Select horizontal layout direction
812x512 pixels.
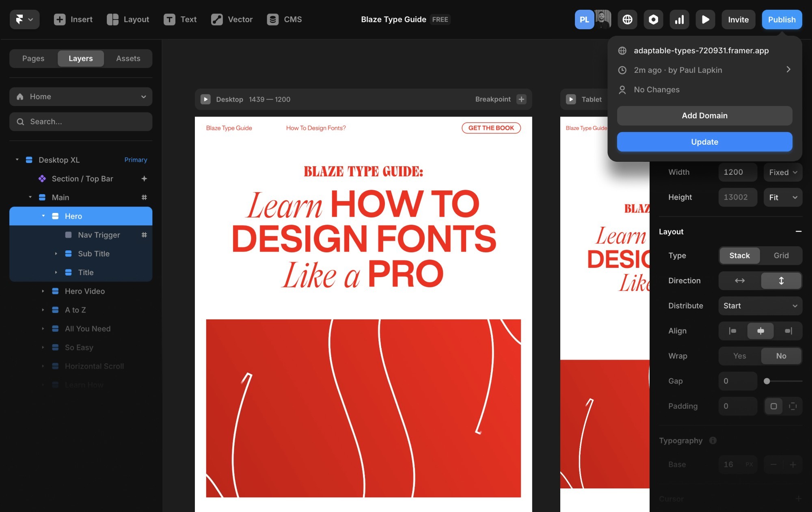coord(739,281)
